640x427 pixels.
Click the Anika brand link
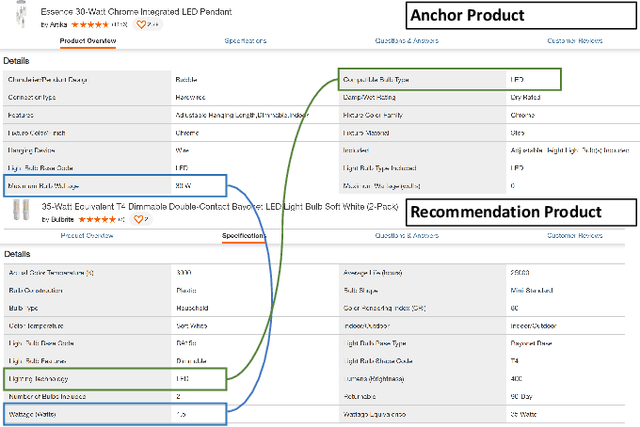58,23
